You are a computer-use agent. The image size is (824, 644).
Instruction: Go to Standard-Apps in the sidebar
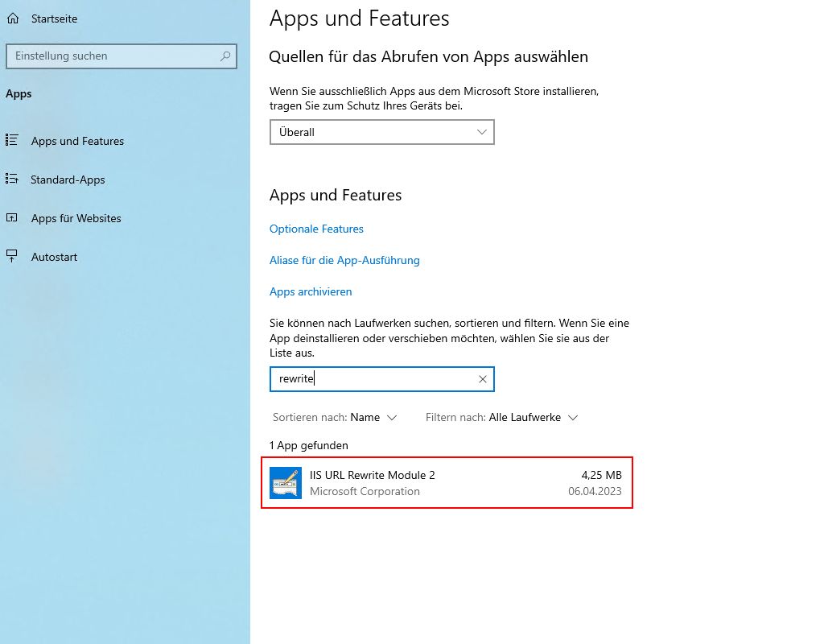point(68,180)
